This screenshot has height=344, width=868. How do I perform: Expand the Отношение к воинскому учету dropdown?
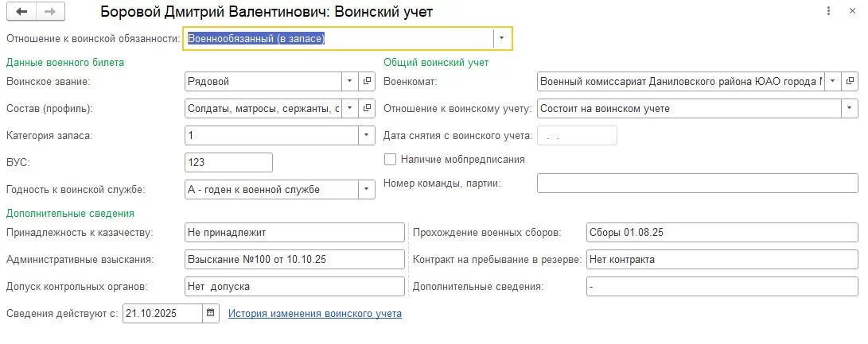click(x=850, y=108)
